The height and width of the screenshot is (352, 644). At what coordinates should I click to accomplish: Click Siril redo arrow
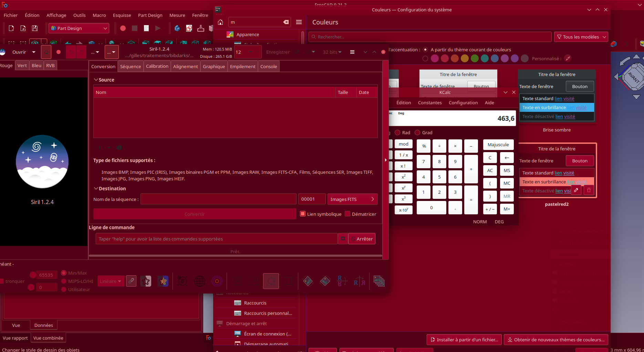[81, 52]
